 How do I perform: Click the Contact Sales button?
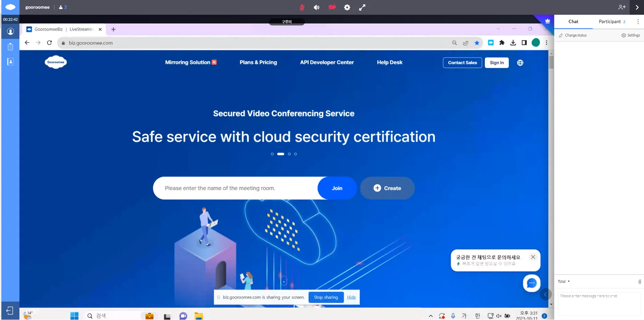pyautogui.click(x=462, y=63)
